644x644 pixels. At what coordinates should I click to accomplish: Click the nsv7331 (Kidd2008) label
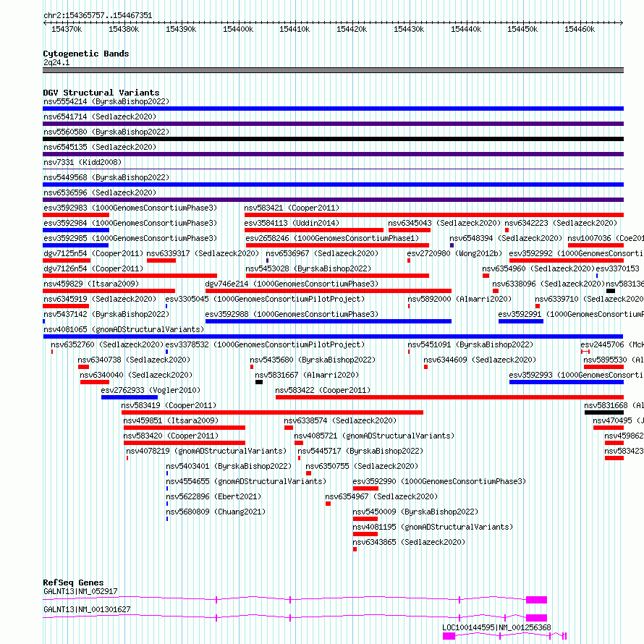pos(82,162)
